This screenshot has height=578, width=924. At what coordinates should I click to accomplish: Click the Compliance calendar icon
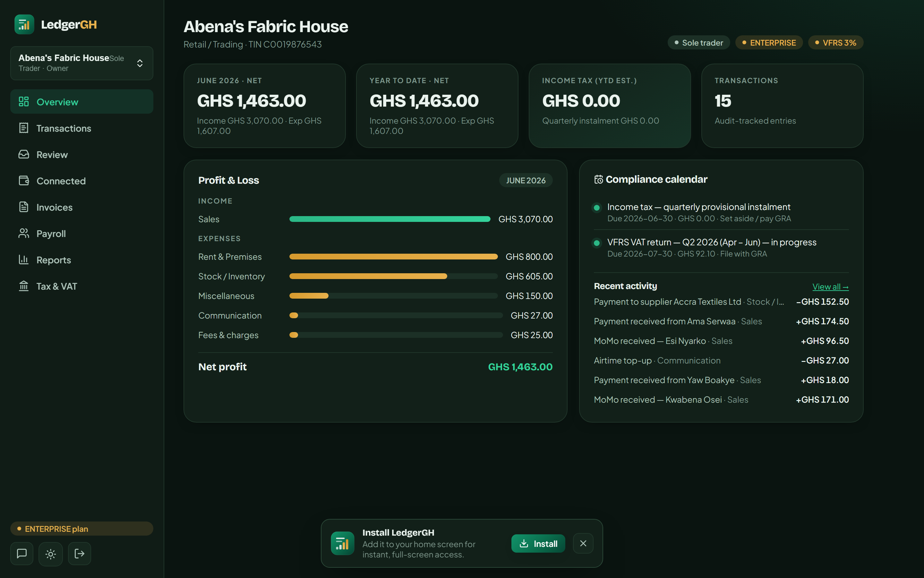(598, 179)
